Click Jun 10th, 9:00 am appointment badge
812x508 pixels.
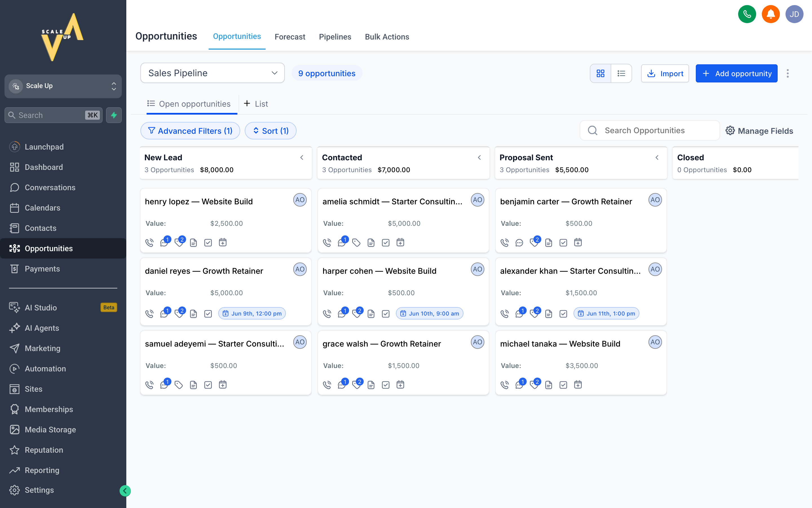point(429,314)
